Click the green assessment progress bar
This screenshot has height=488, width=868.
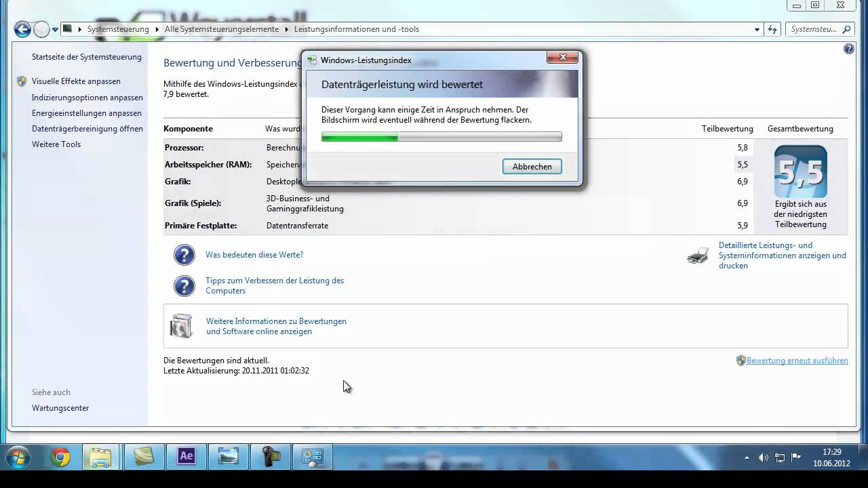[x=441, y=137]
